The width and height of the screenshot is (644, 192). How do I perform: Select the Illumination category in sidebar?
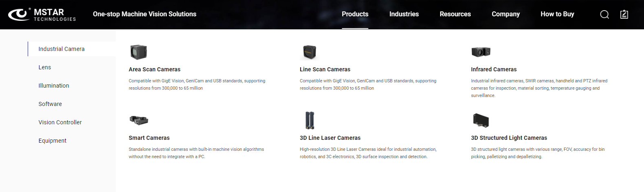pos(54,86)
